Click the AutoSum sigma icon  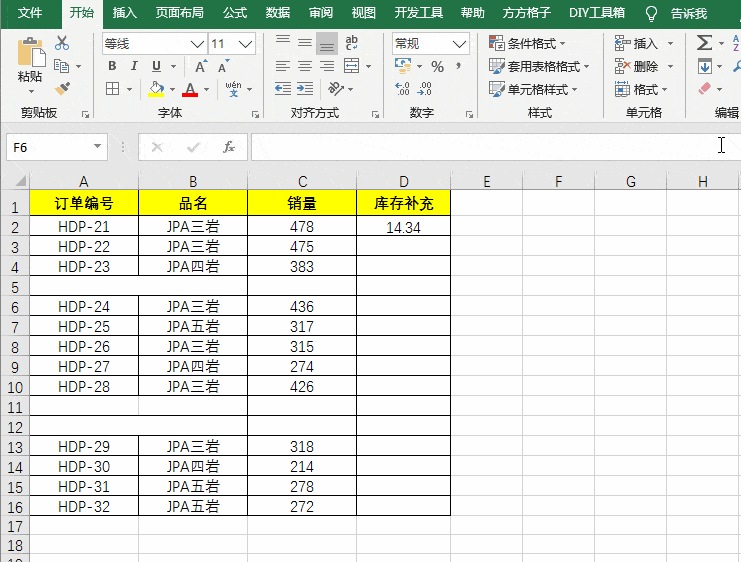(704, 43)
